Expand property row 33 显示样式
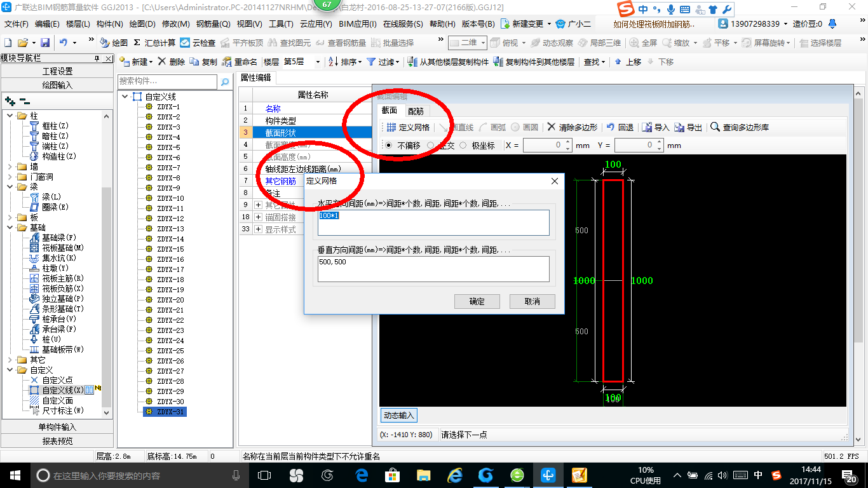868x488 pixels. [x=258, y=229]
